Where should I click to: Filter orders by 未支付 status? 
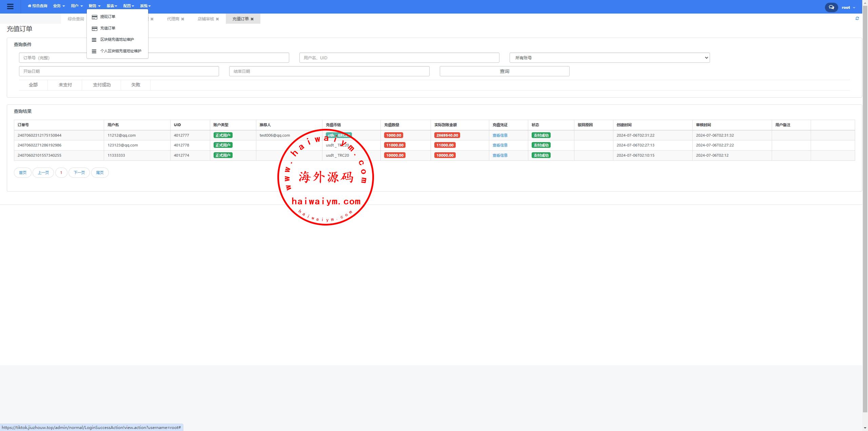click(x=65, y=85)
